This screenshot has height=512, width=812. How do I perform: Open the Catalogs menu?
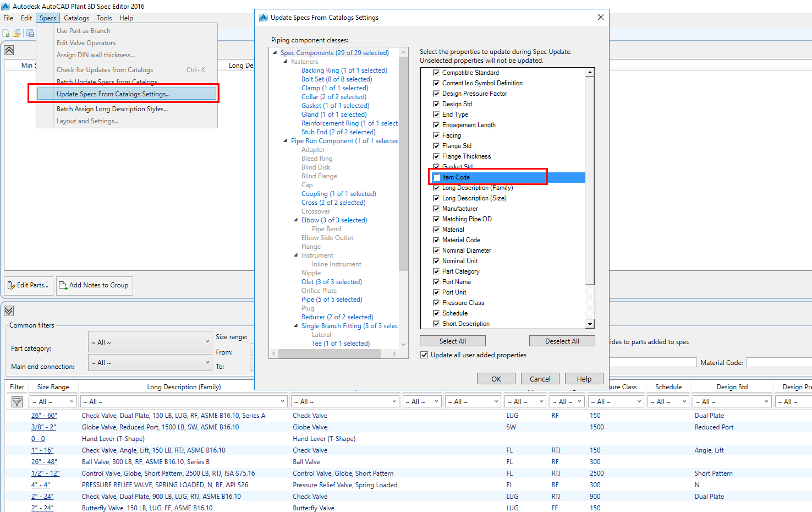76,18
